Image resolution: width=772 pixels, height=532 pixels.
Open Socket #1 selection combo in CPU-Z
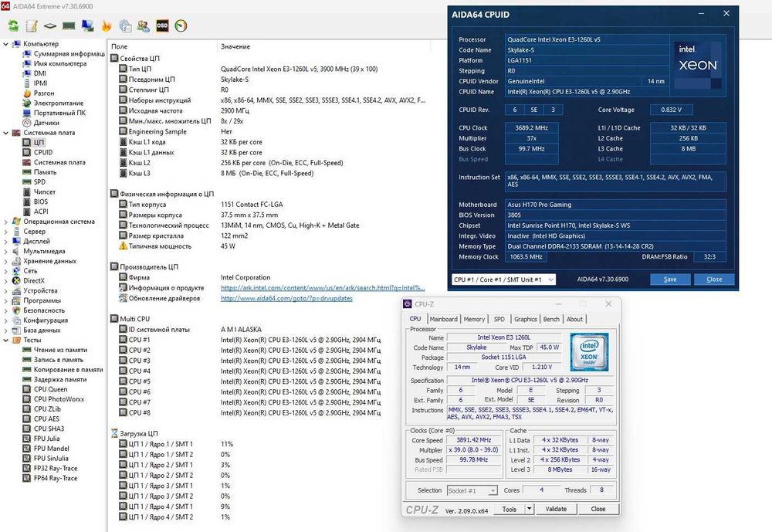pyautogui.click(x=472, y=490)
